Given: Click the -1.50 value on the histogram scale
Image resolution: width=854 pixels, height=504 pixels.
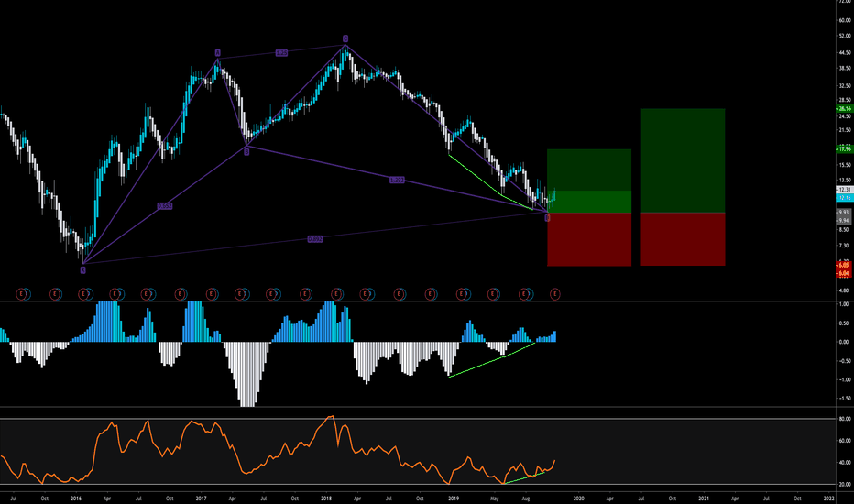Looking at the screenshot, I should (x=844, y=399).
